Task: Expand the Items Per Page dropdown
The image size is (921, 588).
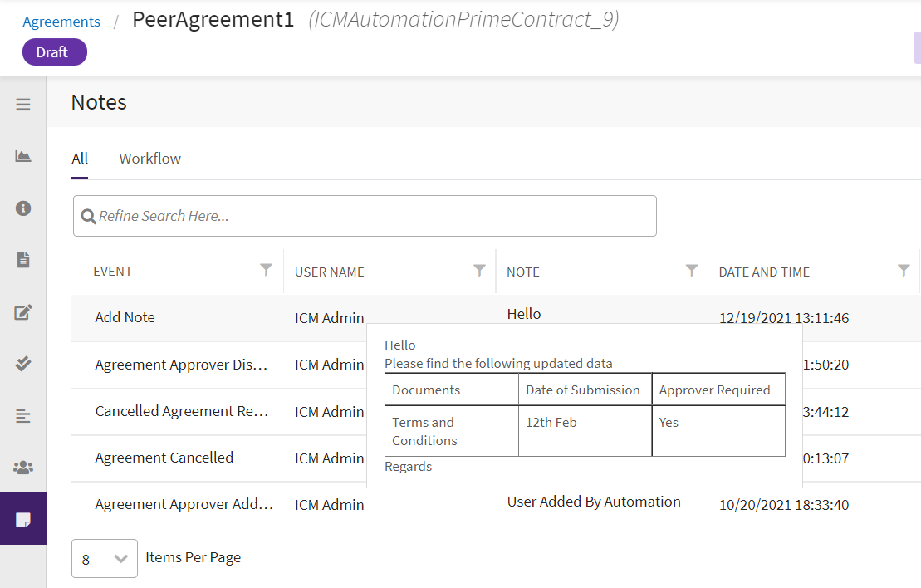Action: 105,559
